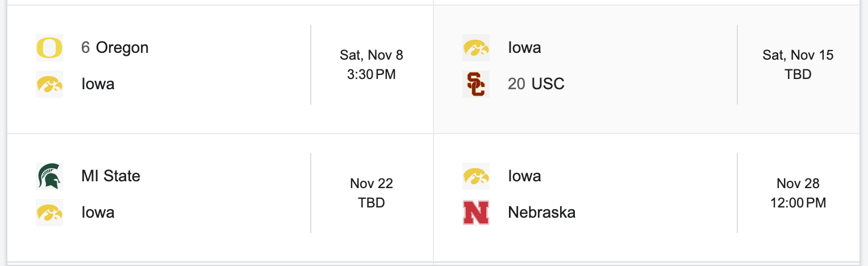Click the Oregon Ducks logo
Viewport: 868px width, 266px height.
[49, 47]
